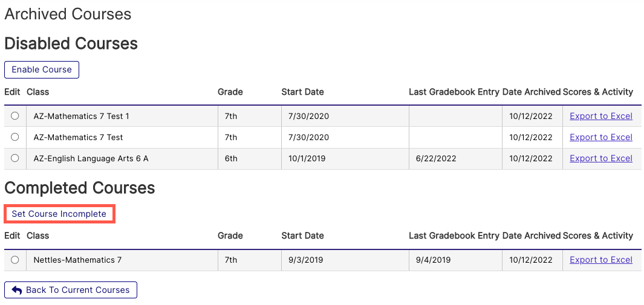This screenshot has height=305, width=644.
Task: Select the Nettles-Mathematics 7 radio button
Action: [15, 260]
